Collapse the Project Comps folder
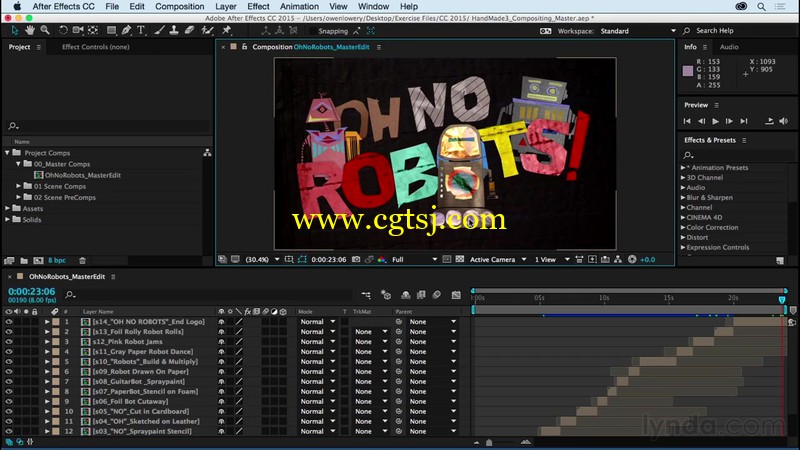 coord(7,153)
